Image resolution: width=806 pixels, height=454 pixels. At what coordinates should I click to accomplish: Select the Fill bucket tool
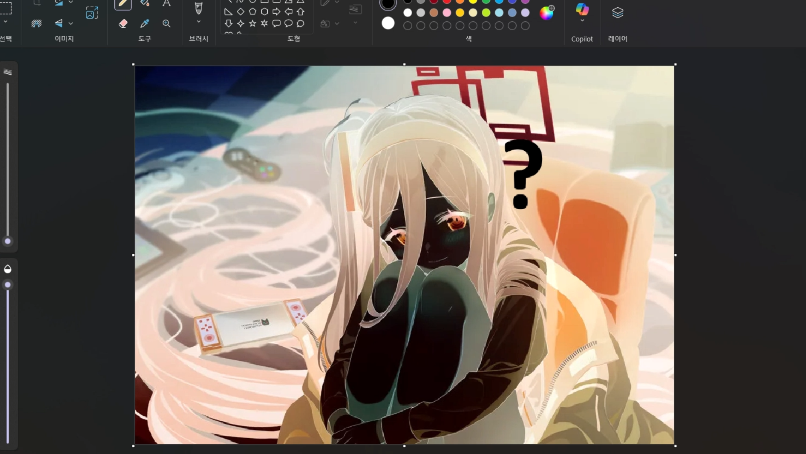(145, 3)
